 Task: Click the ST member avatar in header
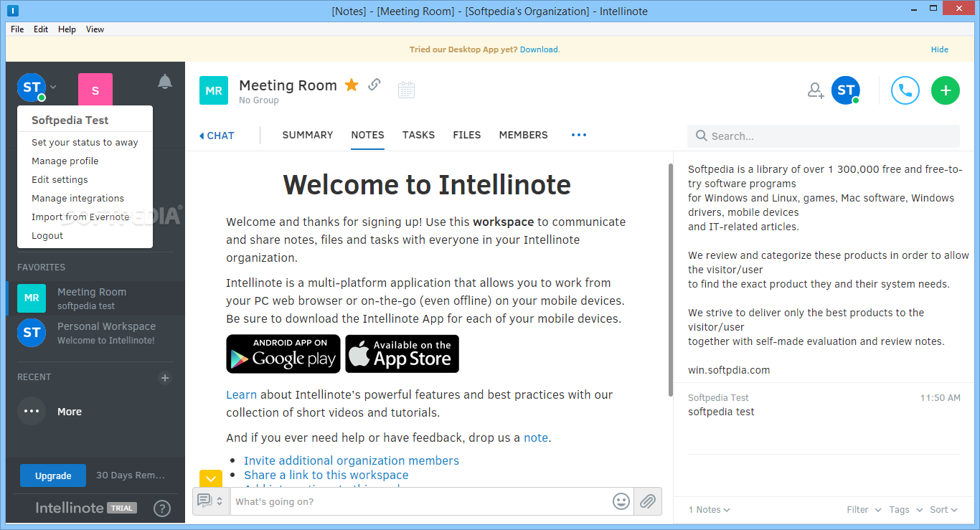(x=846, y=90)
